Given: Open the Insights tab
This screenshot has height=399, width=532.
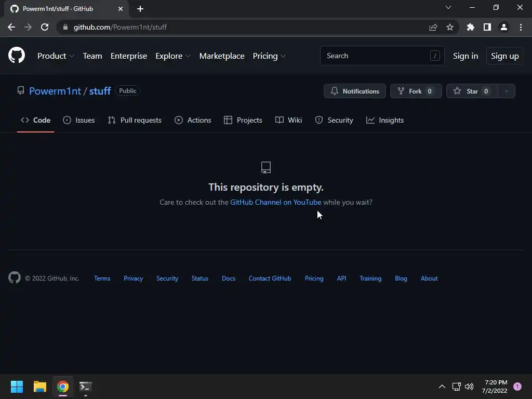Looking at the screenshot, I should click(x=385, y=120).
